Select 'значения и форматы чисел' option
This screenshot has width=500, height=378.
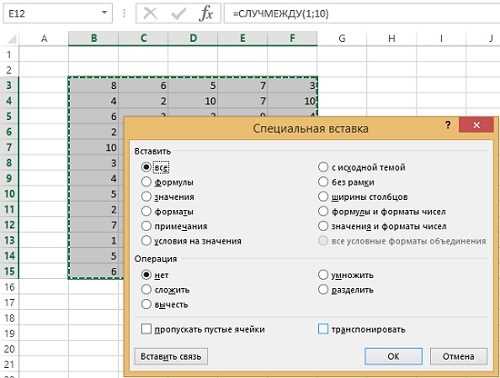323,226
